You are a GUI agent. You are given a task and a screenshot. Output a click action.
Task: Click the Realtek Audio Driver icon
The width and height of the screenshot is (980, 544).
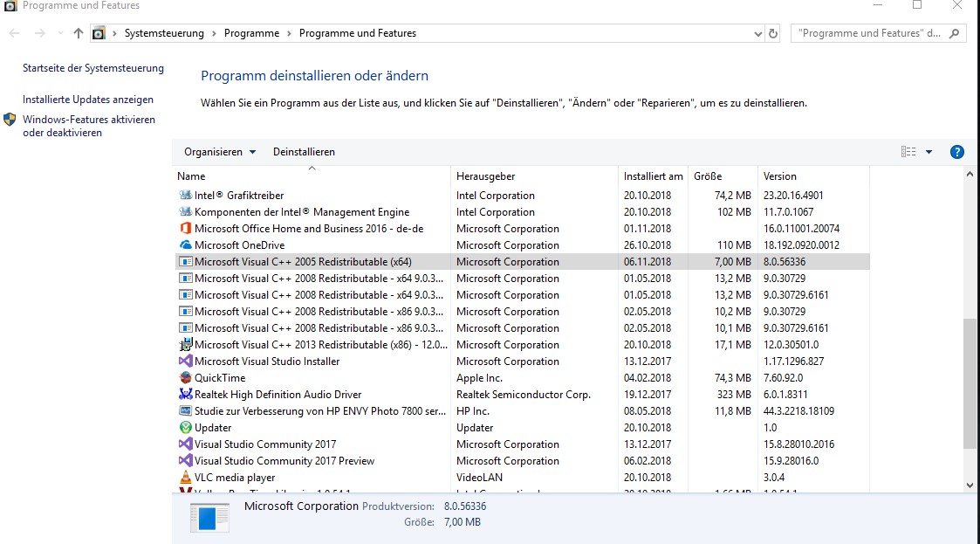[x=185, y=394]
